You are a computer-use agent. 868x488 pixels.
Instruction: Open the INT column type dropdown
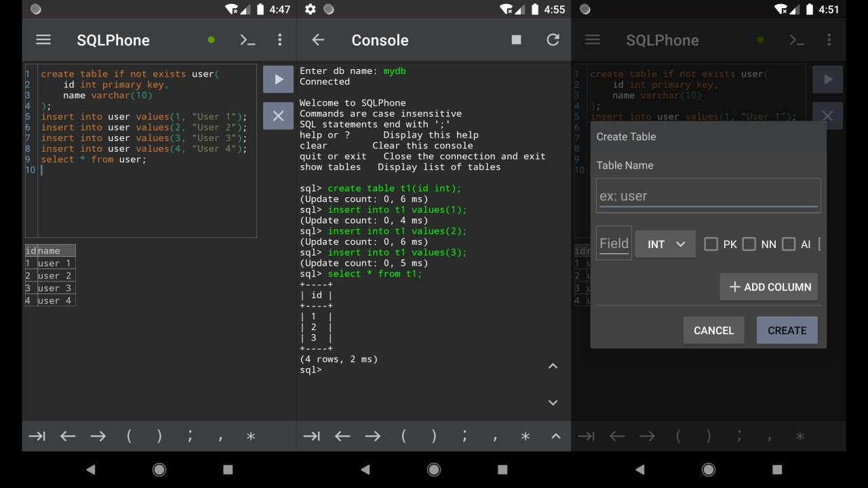point(665,244)
